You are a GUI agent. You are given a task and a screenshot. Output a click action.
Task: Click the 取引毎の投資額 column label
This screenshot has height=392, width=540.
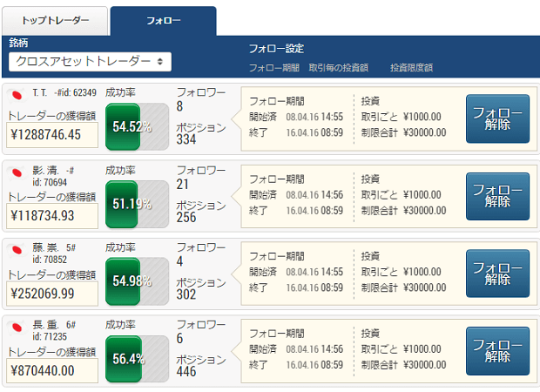[339, 68]
